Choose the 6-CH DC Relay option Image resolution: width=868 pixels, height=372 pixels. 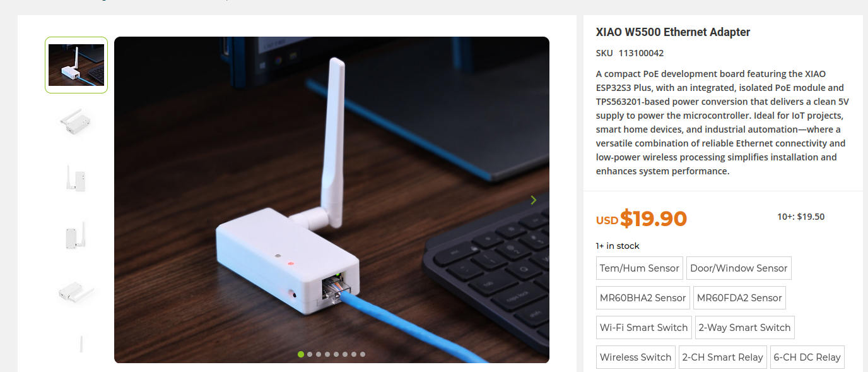807,357
